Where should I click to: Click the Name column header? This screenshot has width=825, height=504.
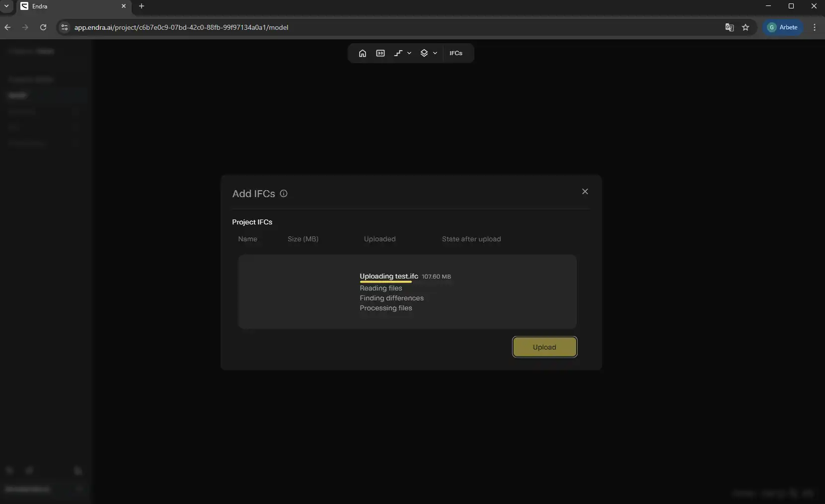click(247, 239)
